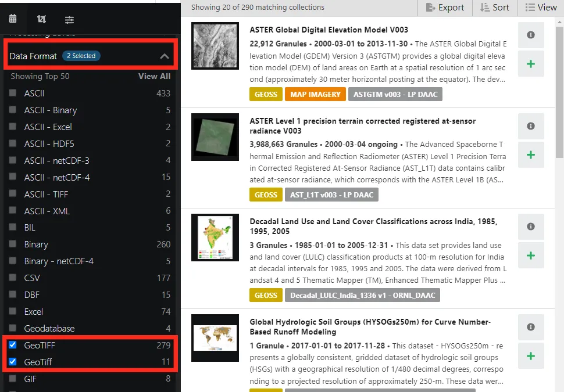This screenshot has height=392, width=564.
Task: Open the Sort options
Action: tap(494, 8)
